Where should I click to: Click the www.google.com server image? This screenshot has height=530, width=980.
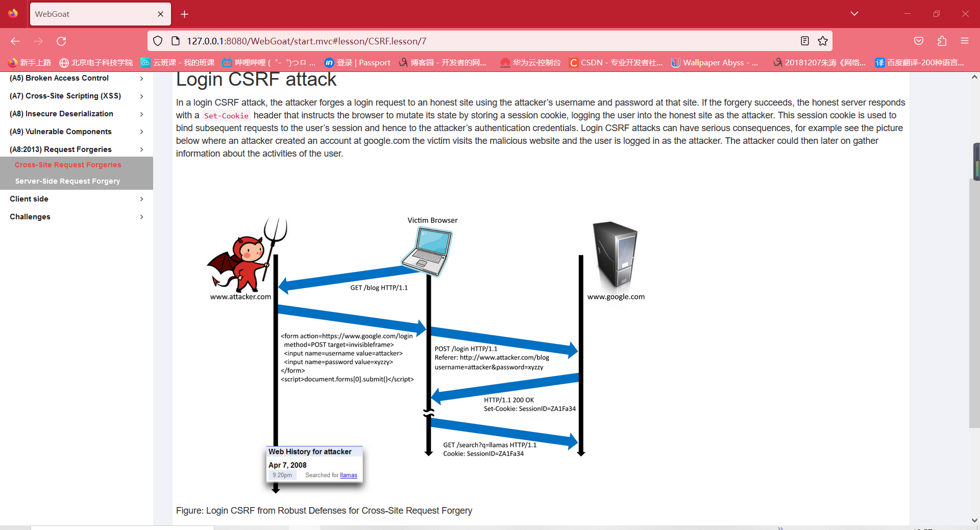616,255
